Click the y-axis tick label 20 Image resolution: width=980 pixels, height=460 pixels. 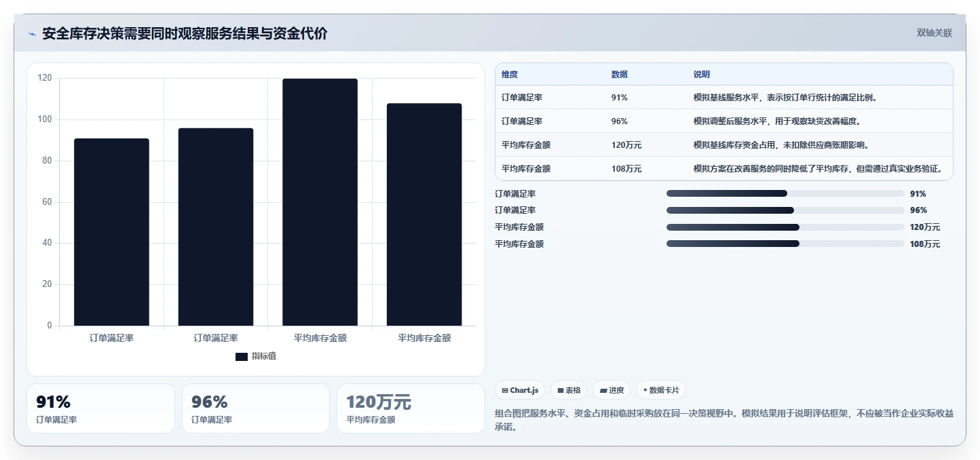click(47, 284)
